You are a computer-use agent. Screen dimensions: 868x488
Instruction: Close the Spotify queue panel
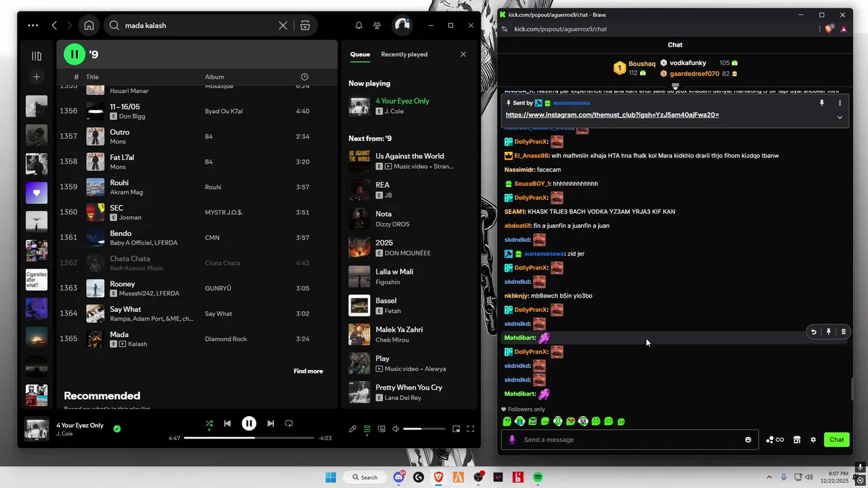[x=463, y=54]
